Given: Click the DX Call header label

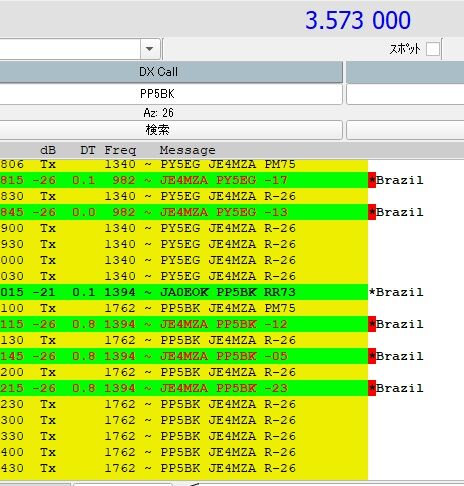Looking at the screenshot, I should (158, 72).
